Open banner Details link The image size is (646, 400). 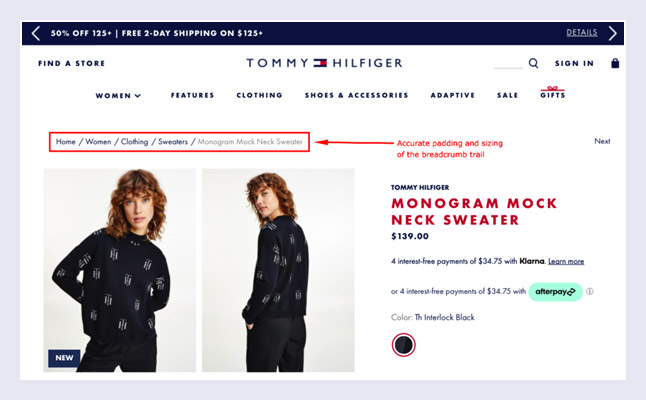pos(582,33)
